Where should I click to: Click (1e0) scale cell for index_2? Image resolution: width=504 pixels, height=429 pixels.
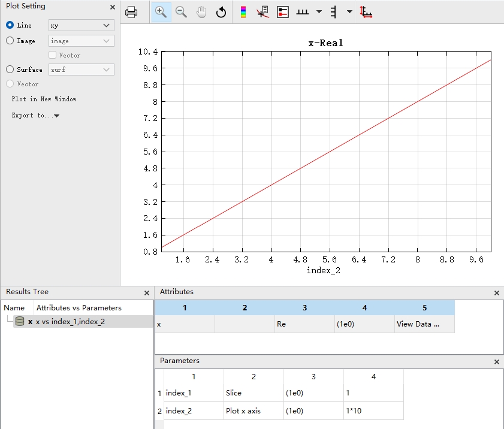point(313,410)
